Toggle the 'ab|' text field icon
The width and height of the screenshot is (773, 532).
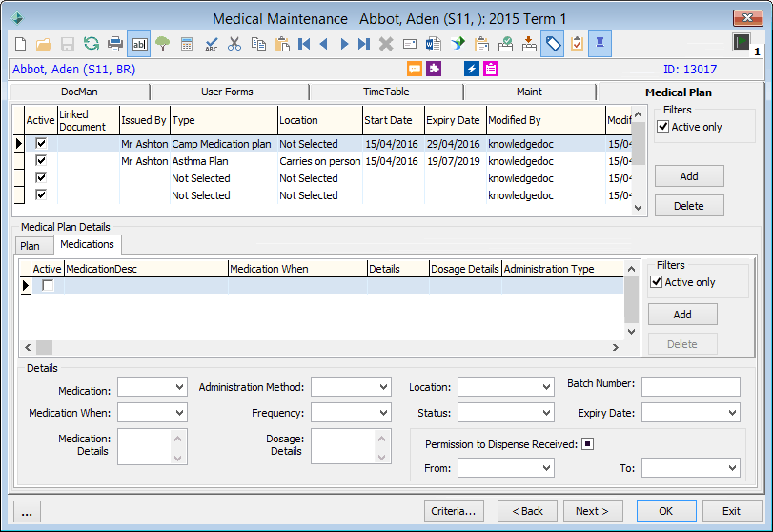coord(139,44)
